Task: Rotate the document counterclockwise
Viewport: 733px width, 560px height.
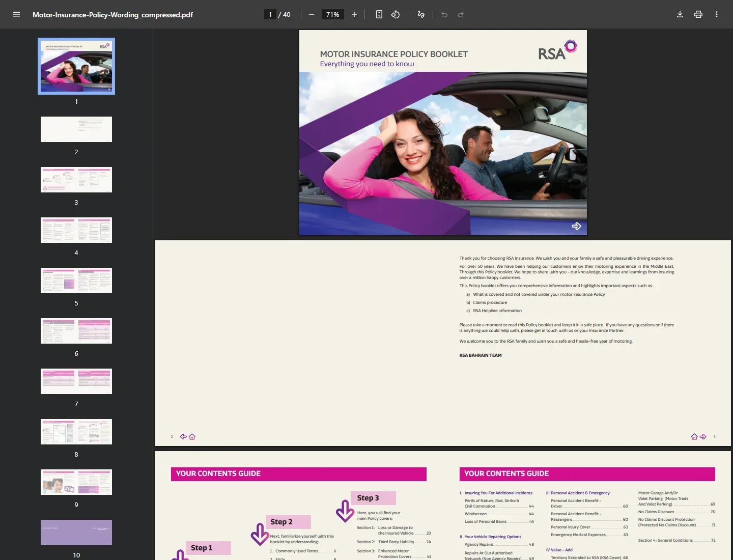Action: click(396, 14)
